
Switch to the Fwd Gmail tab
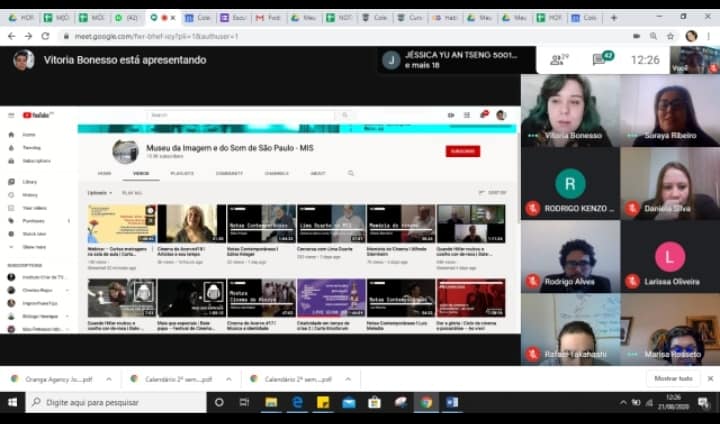pyautogui.click(x=267, y=17)
